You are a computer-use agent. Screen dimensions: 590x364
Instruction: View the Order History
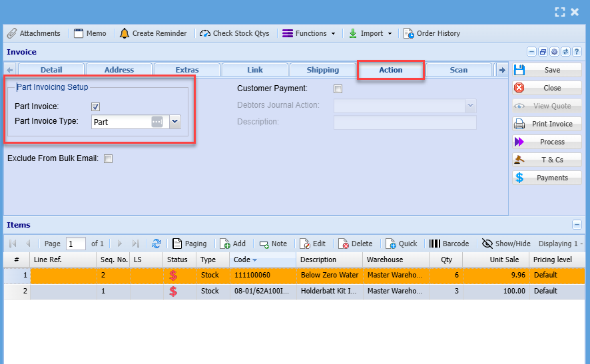pos(432,33)
